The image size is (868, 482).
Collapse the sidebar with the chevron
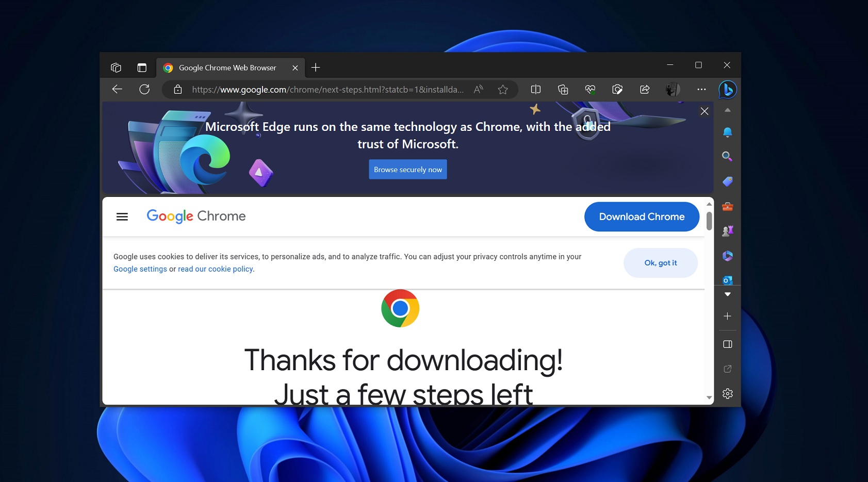click(x=727, y=111)
